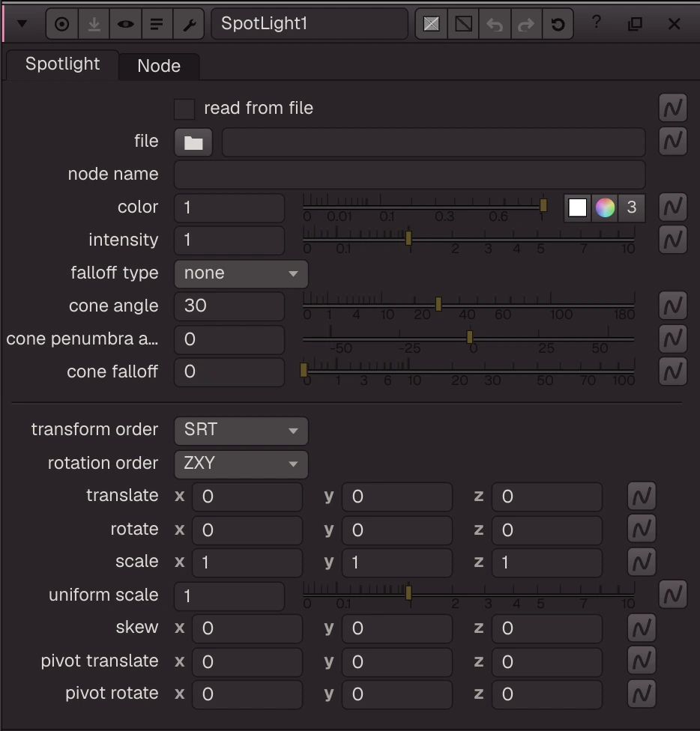Open the file browser folder icon
This screenshot has width=700, height=731.
[x=193, y=142]
